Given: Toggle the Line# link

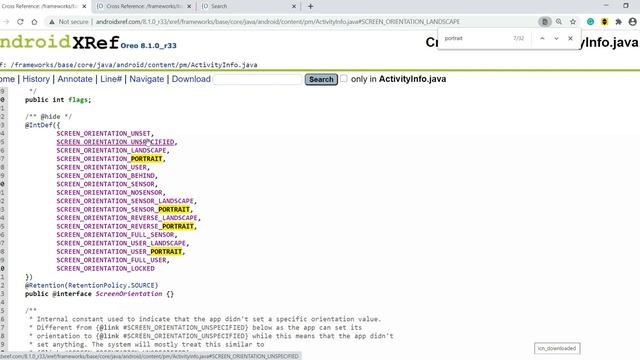Looking at the screenshot, I should coord(111,79).
